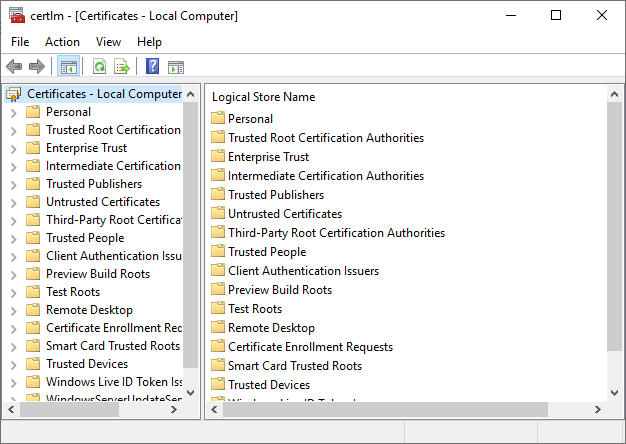Click the certlm app icon in title bar

click(16, 15)
